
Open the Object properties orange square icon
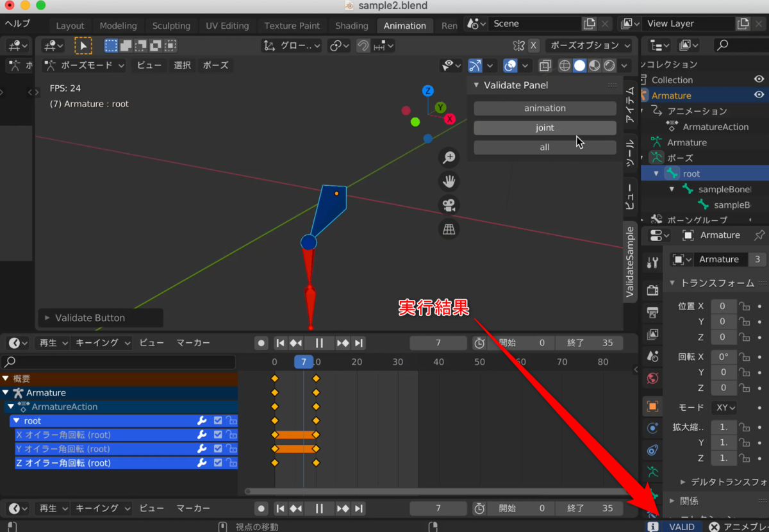tap(652, 406)
